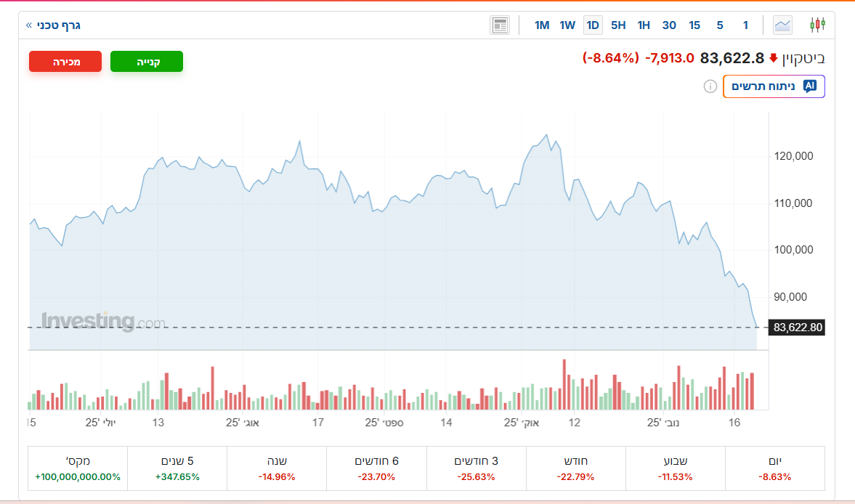Open the news table layout icon
Image resolution: width=855 pixels, height=504 pixels.
pos(500,25)
